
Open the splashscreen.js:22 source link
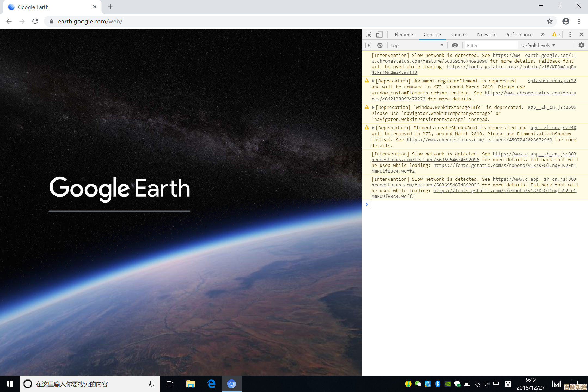[x=552, y=81]
